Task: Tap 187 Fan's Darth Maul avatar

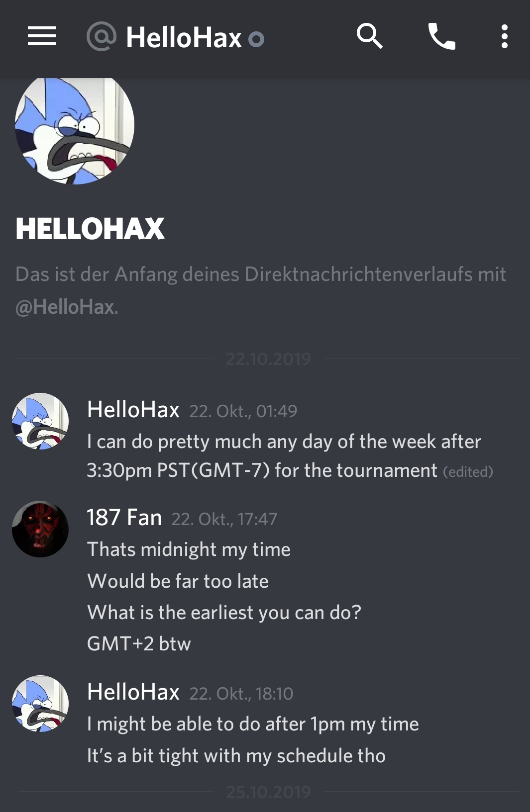Action: tap(40, 529)
